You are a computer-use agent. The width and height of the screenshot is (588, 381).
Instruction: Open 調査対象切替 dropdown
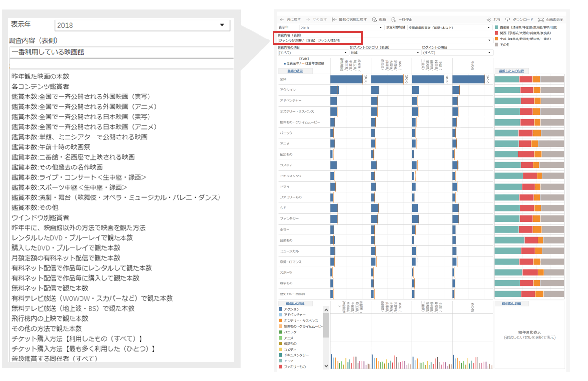point(449,28)
